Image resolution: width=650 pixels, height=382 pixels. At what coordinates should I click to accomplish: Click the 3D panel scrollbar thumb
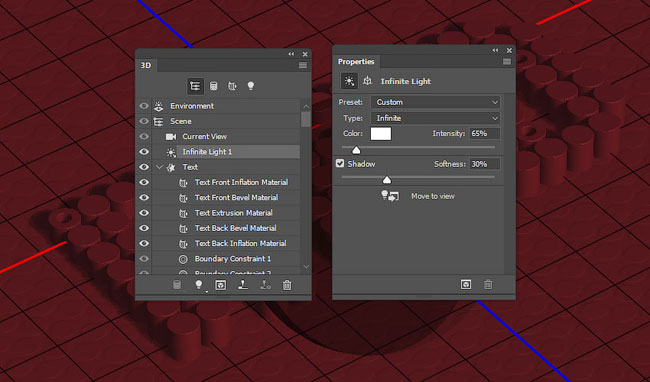[306, 119]
